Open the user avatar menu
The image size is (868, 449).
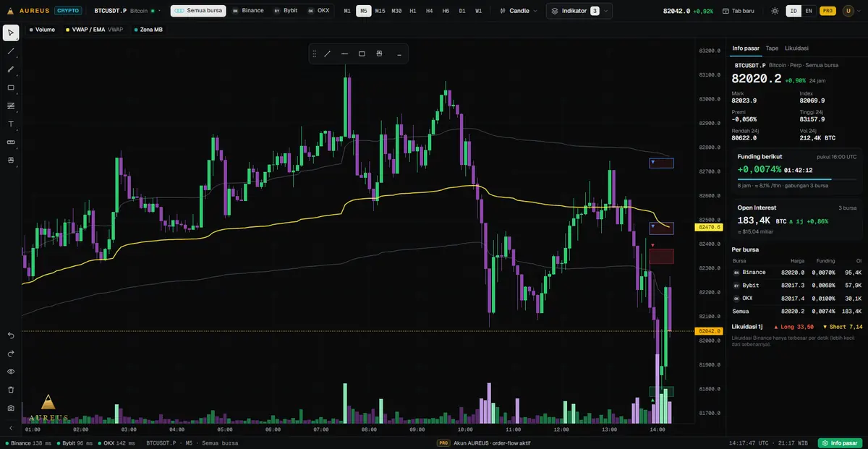pyautogui.click(x=848, y=11)
